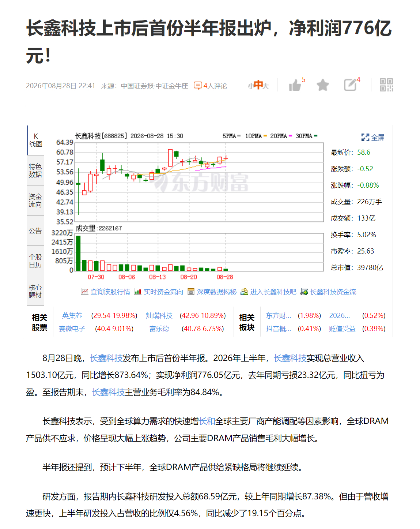Open the 实时资金流向 link

tap(163, 292)
